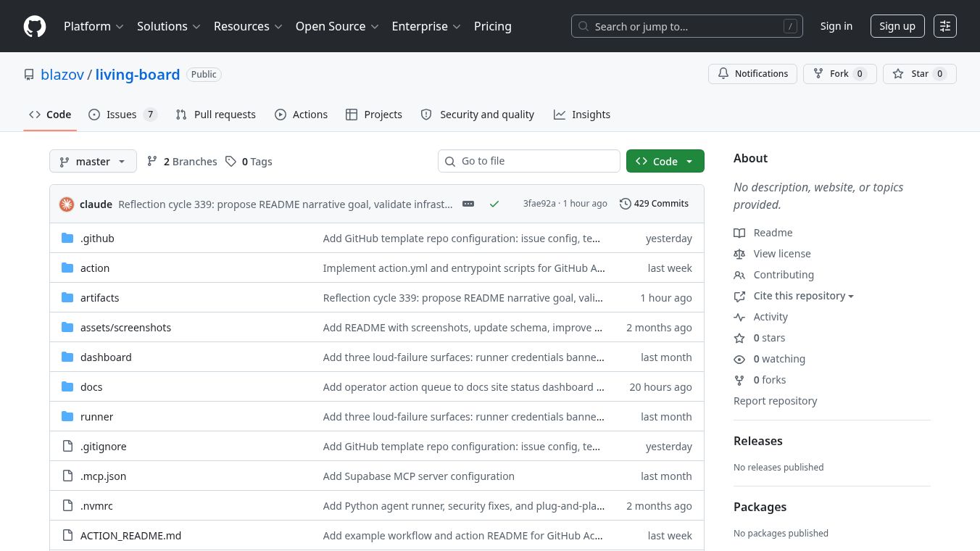Open the Pricing link
Viewport: 980px width, 551px height.
(493, 26)
